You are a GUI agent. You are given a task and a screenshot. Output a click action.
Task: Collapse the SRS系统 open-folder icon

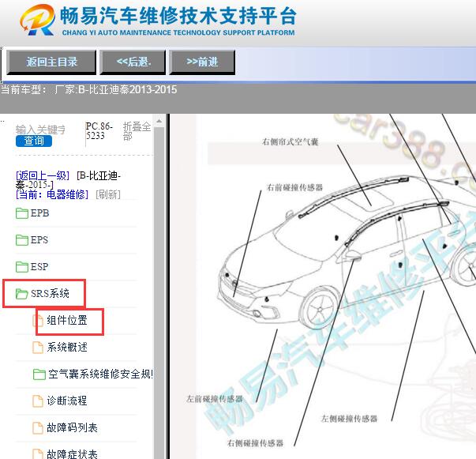[x=22, y=294]
